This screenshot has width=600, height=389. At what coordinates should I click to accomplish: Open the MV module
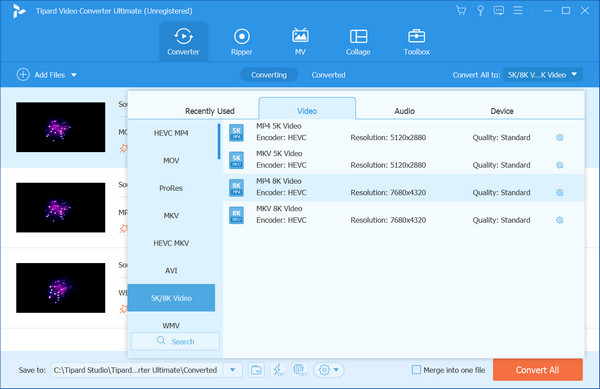[x=300, y=42]
